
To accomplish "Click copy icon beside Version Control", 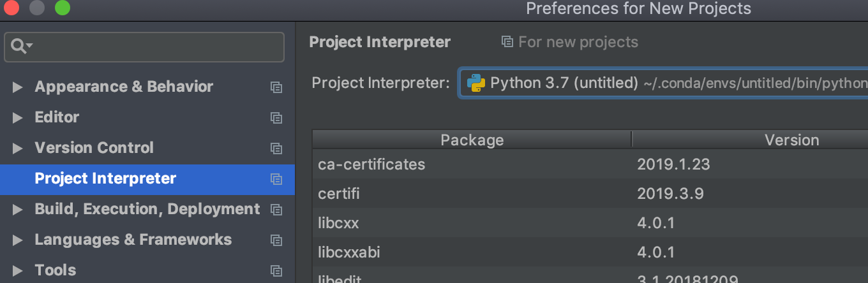I will point(276,149).
